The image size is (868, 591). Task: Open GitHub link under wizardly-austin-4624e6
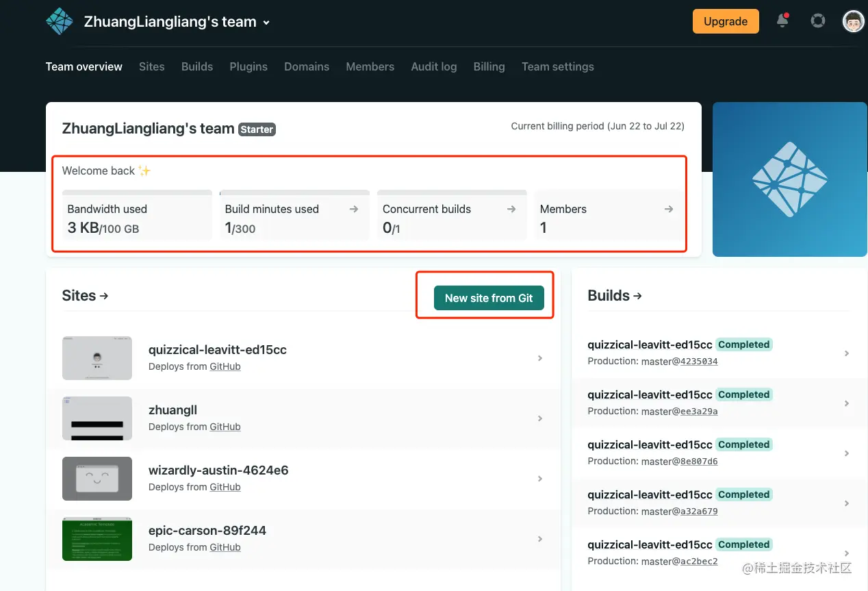(225, 487)
